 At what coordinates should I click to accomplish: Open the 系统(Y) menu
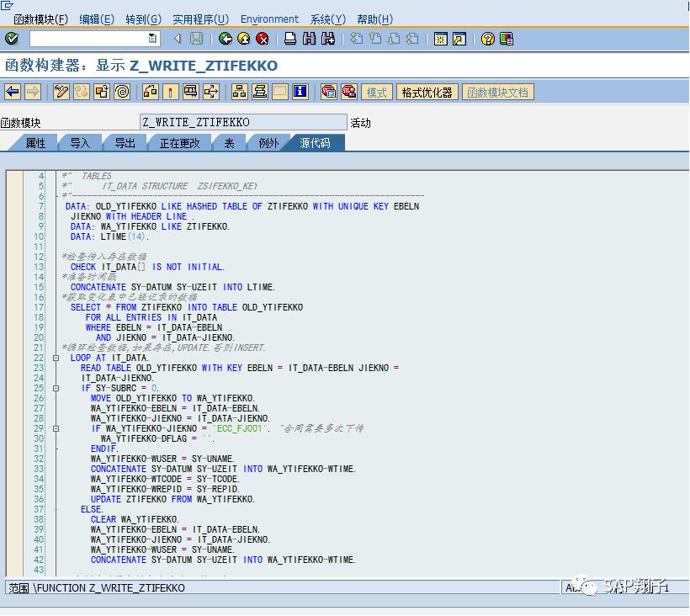[328, 19]
